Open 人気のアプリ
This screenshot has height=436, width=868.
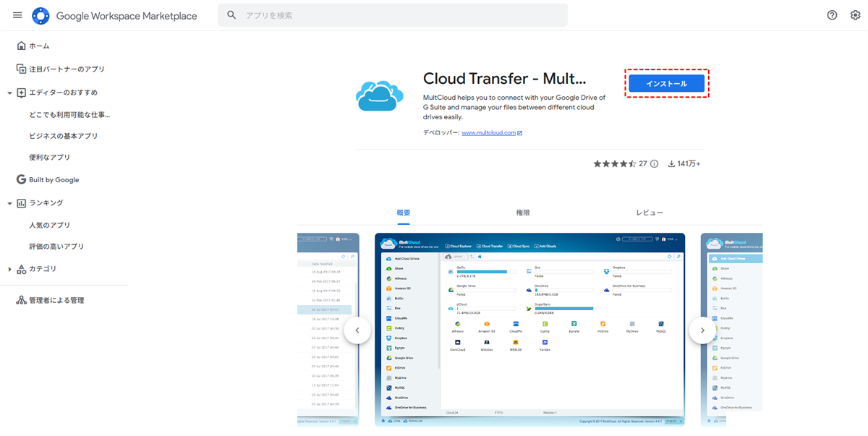pyautogui.click(x=49, y=225)
